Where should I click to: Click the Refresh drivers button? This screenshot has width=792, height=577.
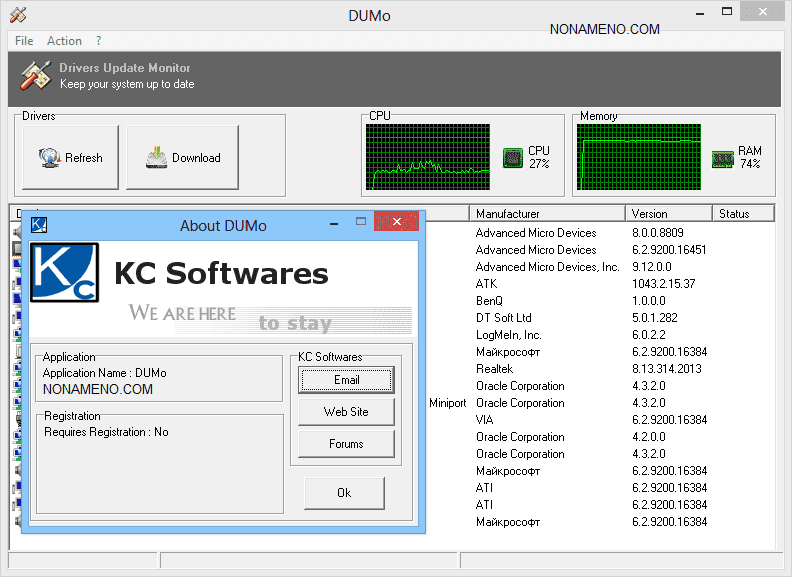(70, 158)
